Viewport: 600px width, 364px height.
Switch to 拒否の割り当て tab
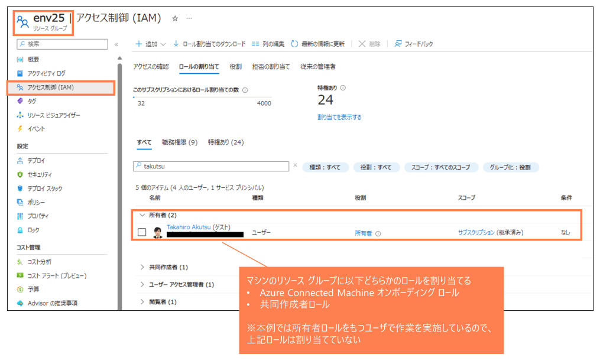point(271,67)
